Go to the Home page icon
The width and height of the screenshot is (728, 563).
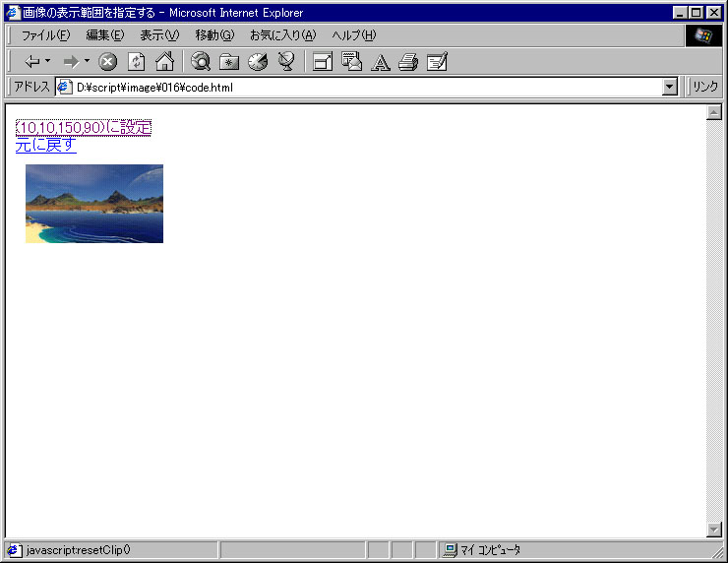click(x=165, y=61)
